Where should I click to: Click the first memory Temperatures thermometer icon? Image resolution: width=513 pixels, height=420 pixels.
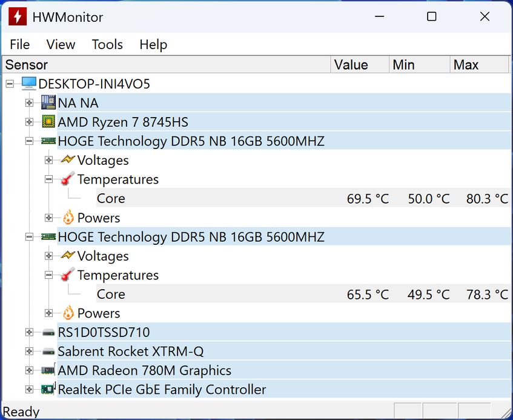(x=68, y=179)
